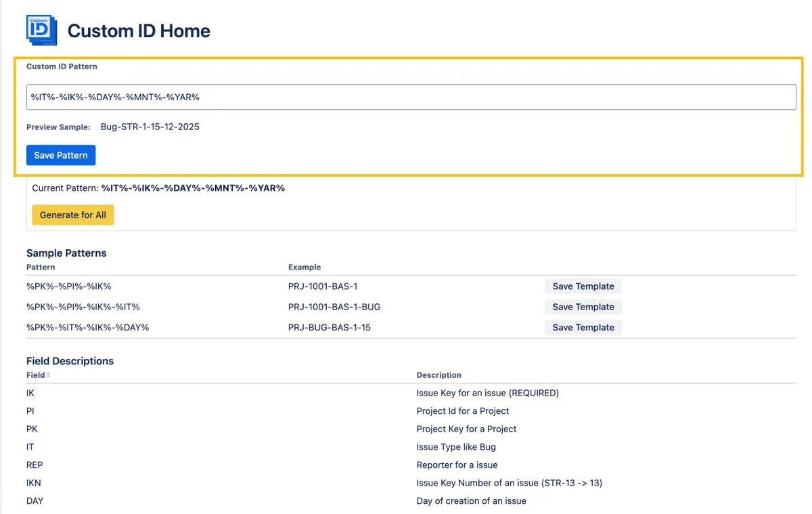
Task: Click the Example column header
Action: click(x=304, y=267)
